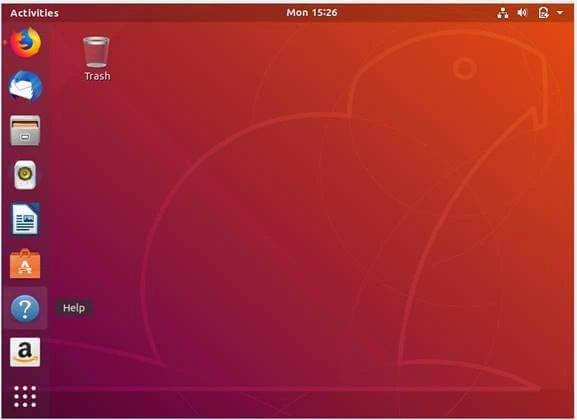Open Firefox from the dock

coord(25,42)
